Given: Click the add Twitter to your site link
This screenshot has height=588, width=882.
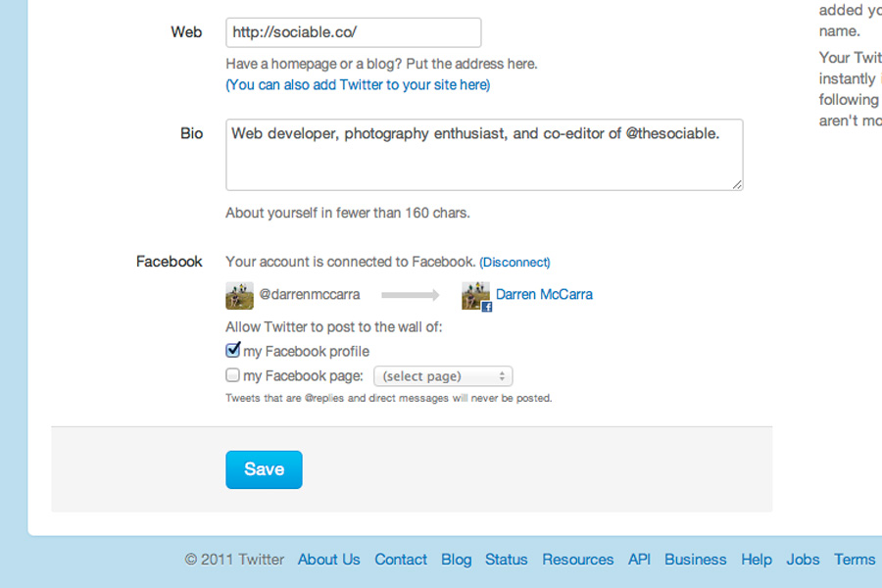Looking at the screenshot, I should click(358, 85).
